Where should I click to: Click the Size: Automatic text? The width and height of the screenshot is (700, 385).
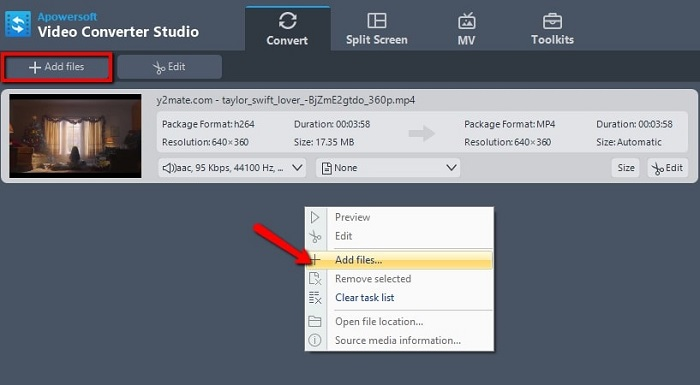629,142
